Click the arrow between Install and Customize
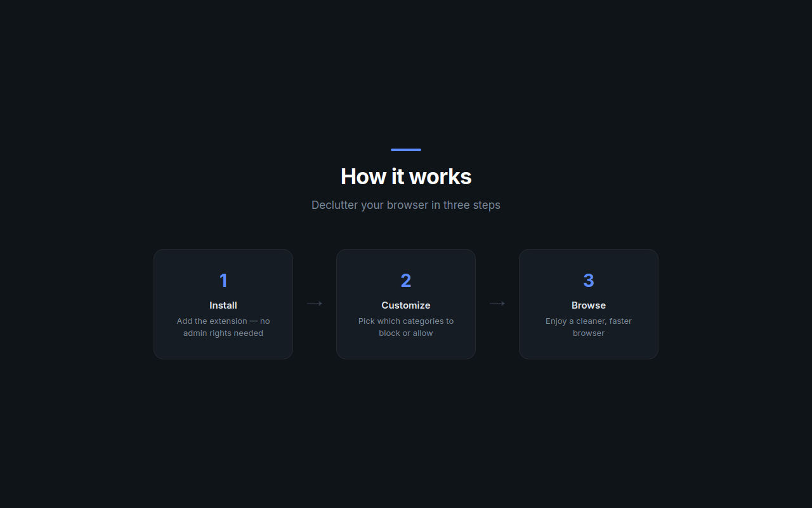Image resolution: width=812 pixels, height=508 pixels. (x=315, y=304)
